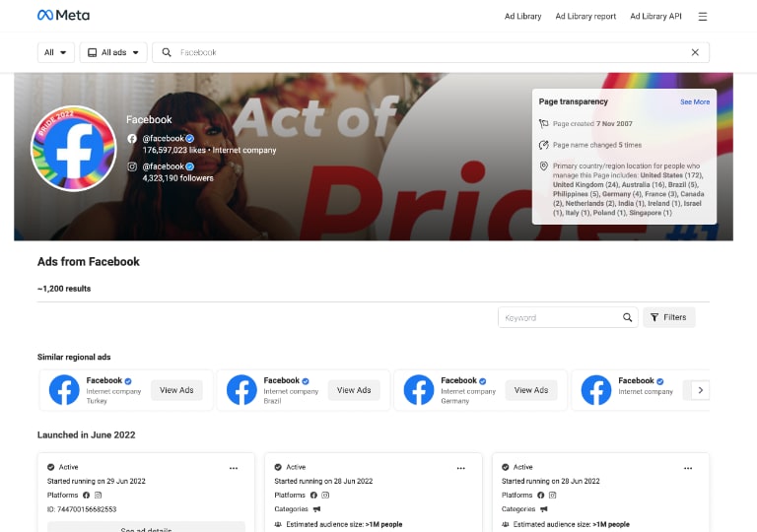Click the Page created flag icon
The image size is (757, 532).
click(544, 123)
